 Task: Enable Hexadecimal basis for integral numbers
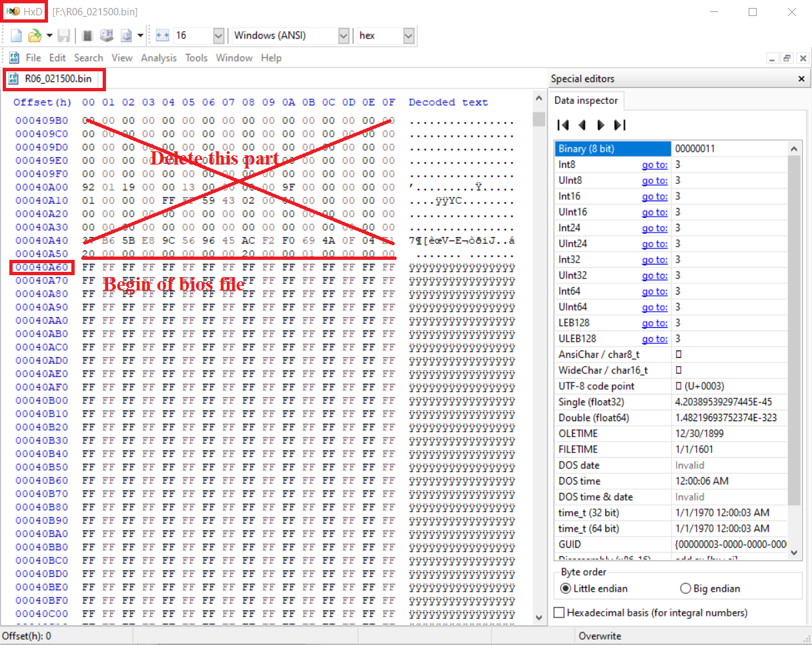pos(559,612)
